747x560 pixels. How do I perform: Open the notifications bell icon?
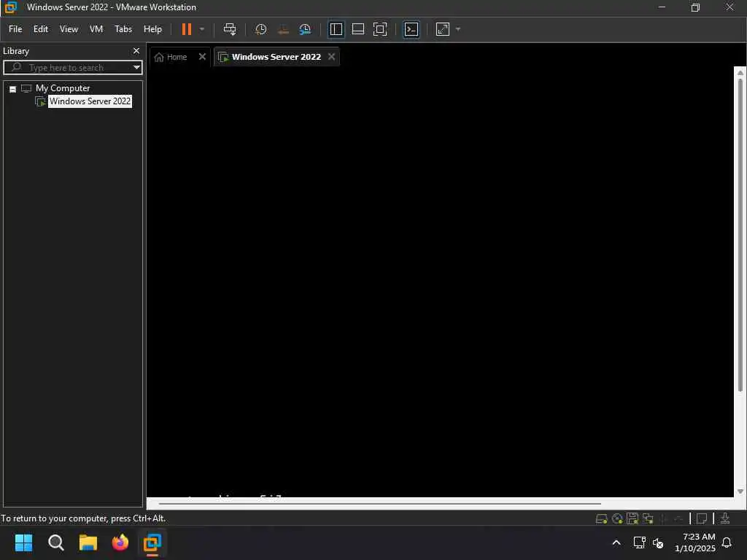click(x=727, y=542)
